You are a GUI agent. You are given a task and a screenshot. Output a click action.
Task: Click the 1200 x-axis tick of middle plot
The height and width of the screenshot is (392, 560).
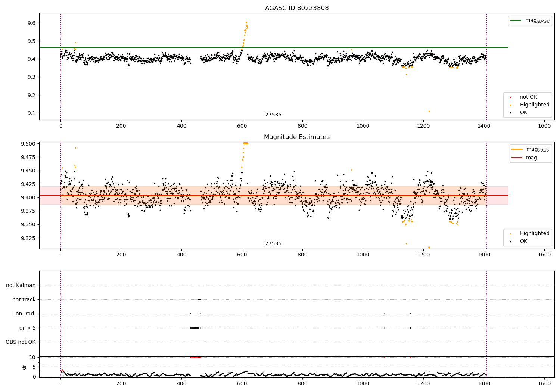[x=423, y=255]
